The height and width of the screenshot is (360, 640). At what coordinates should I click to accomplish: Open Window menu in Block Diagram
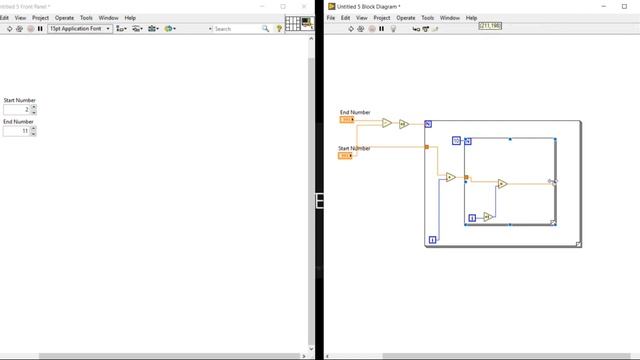[450, 18]
